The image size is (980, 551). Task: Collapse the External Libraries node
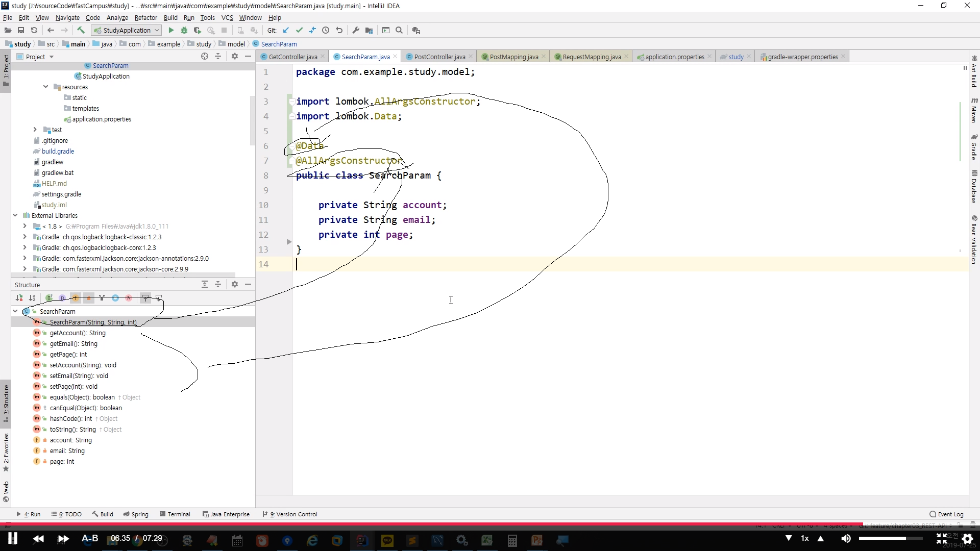pos(15,215)
